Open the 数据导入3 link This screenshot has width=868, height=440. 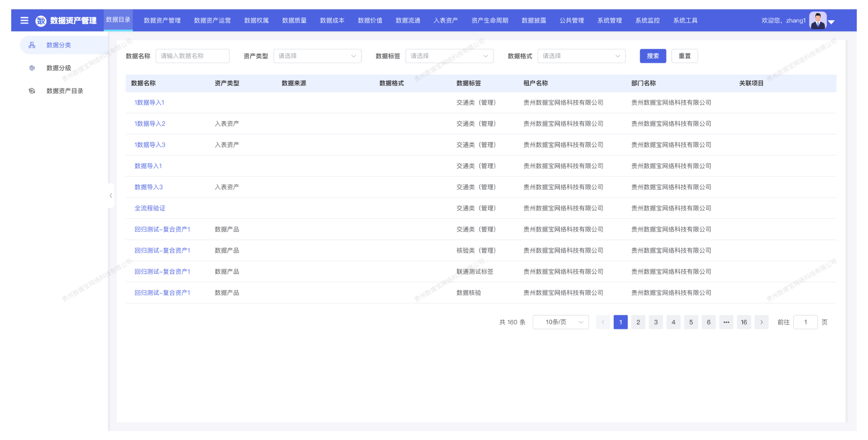point(149,187)
